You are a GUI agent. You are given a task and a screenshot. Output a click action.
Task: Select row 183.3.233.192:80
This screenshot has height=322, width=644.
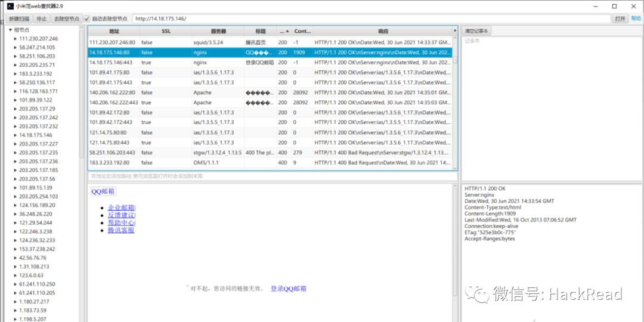[x=270, y=163]
